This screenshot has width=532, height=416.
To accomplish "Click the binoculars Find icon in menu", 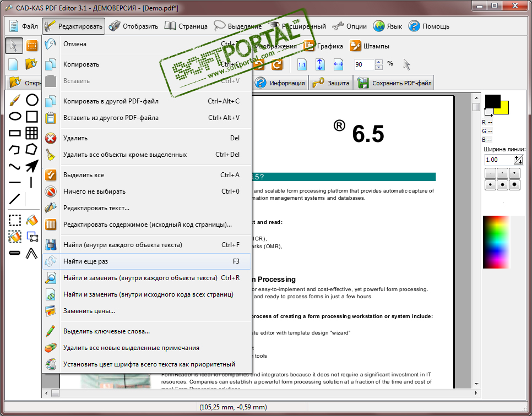I will click(51, 245).
